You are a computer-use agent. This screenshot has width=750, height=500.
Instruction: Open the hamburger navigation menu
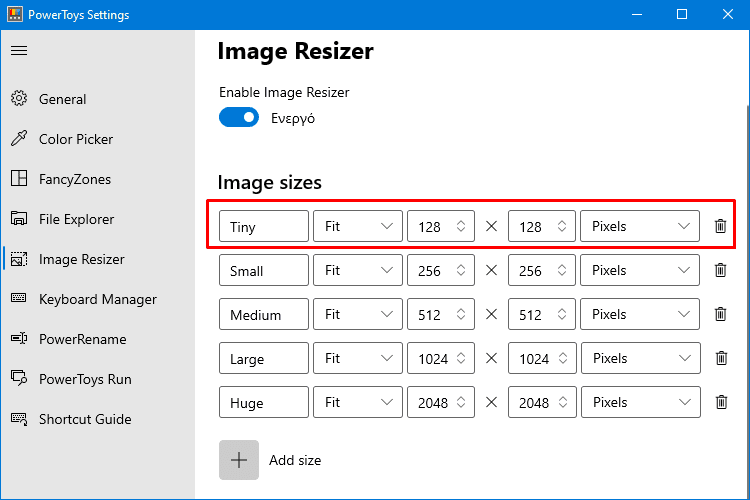pyautogui.click(x=19, y=50)
